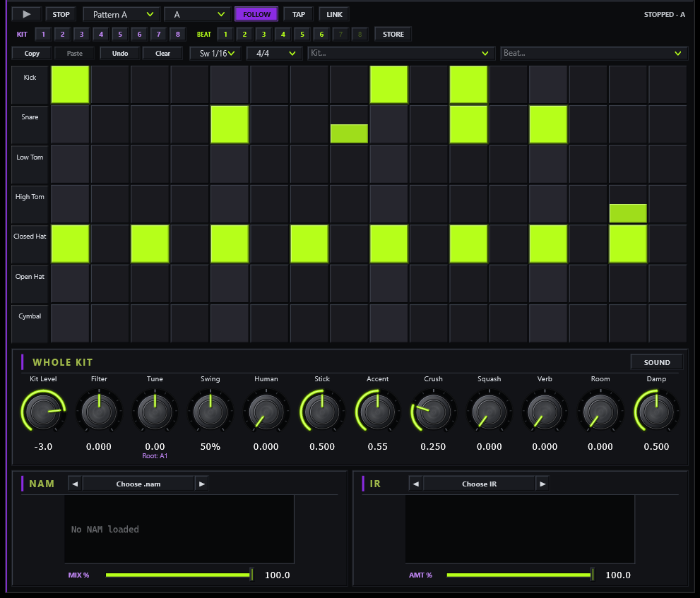700x598 pixels.
Task: Go to next IR arrow
Action: tap(542, 484)
